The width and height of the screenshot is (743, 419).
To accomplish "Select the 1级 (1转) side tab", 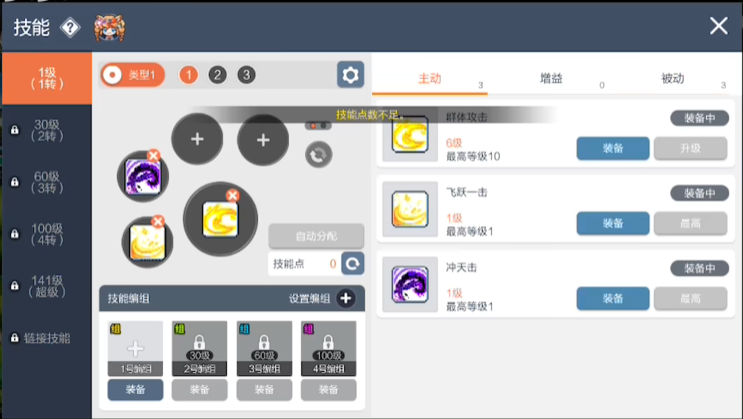I will [x=46, y=78].
